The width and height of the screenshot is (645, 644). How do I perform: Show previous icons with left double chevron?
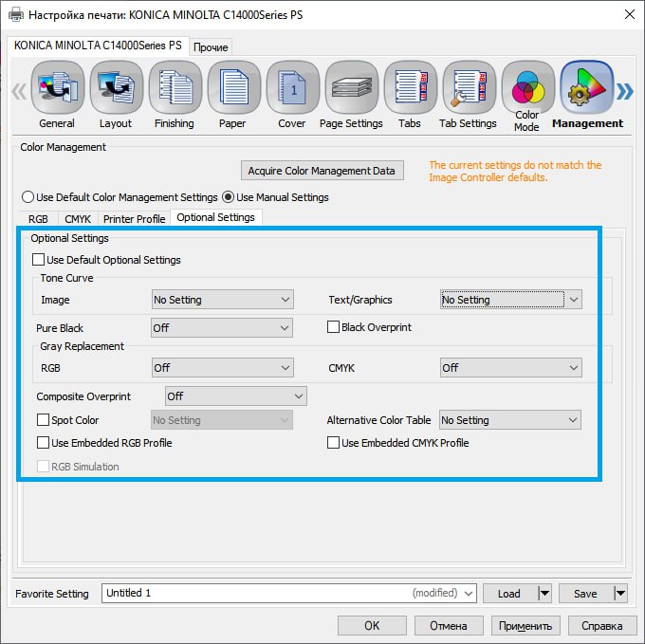tap(19, 91)
